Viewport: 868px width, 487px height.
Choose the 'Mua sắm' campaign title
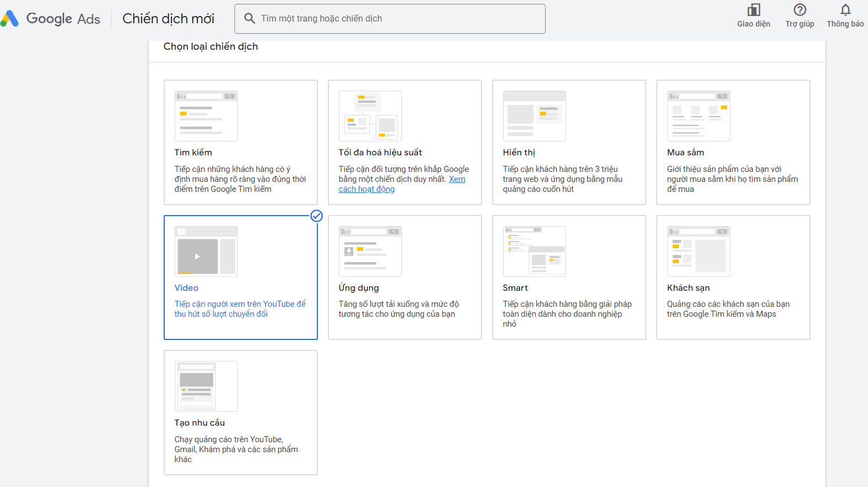click(x=686, y=153)
